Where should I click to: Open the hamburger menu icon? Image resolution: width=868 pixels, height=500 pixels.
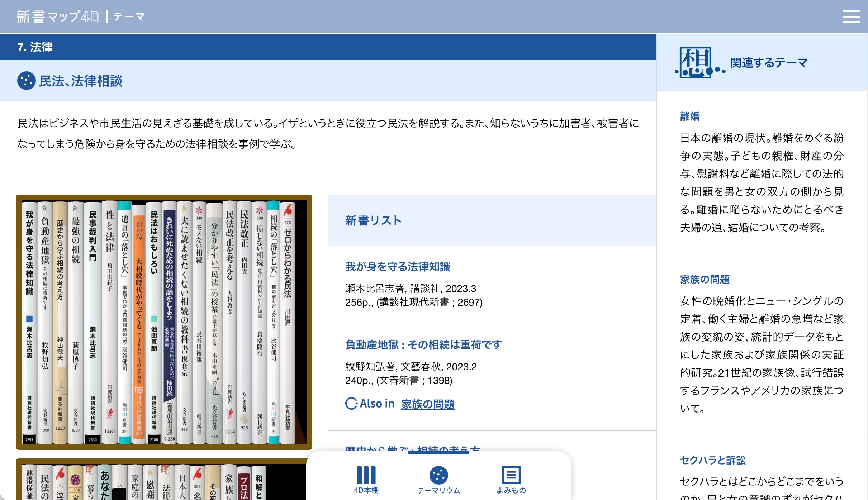pyautogui.click(x=852, y=16)
